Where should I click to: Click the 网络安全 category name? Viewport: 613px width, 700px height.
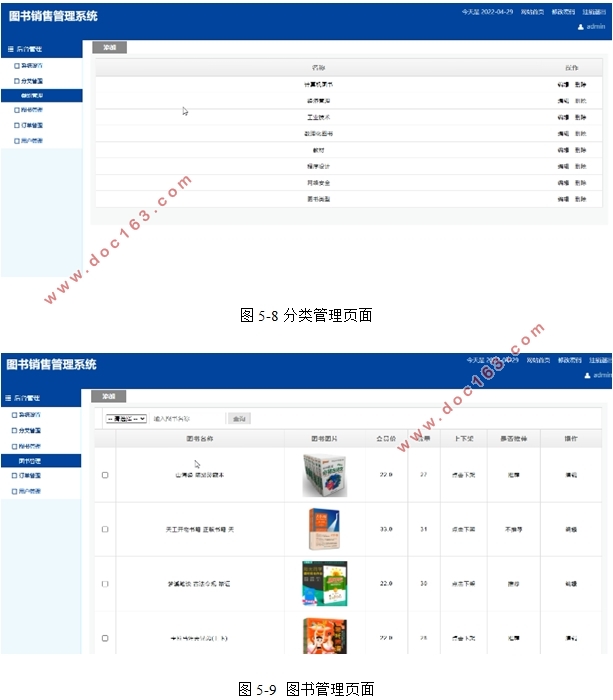pyautogui.click(x=318, y=183)
